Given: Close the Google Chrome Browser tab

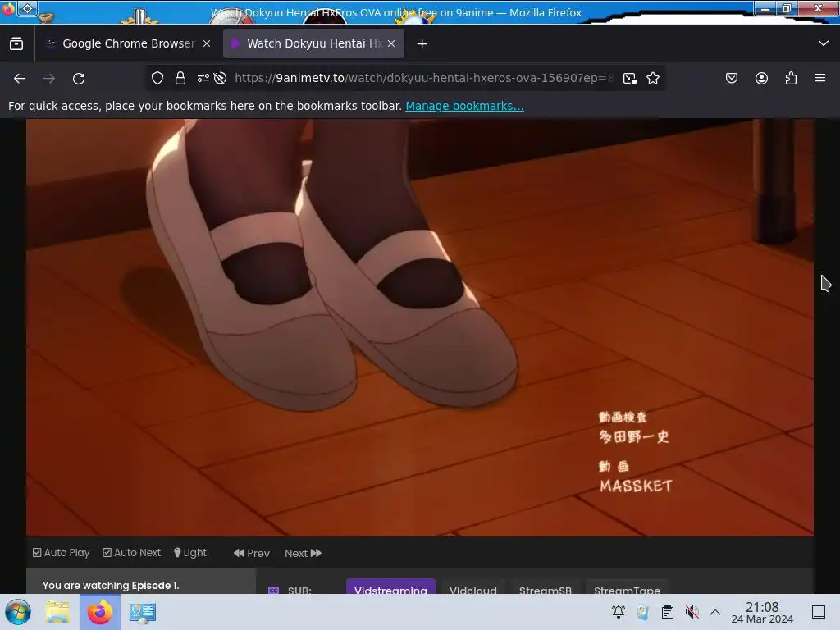Looking at the screenshot, I should [x=207, y=44].
